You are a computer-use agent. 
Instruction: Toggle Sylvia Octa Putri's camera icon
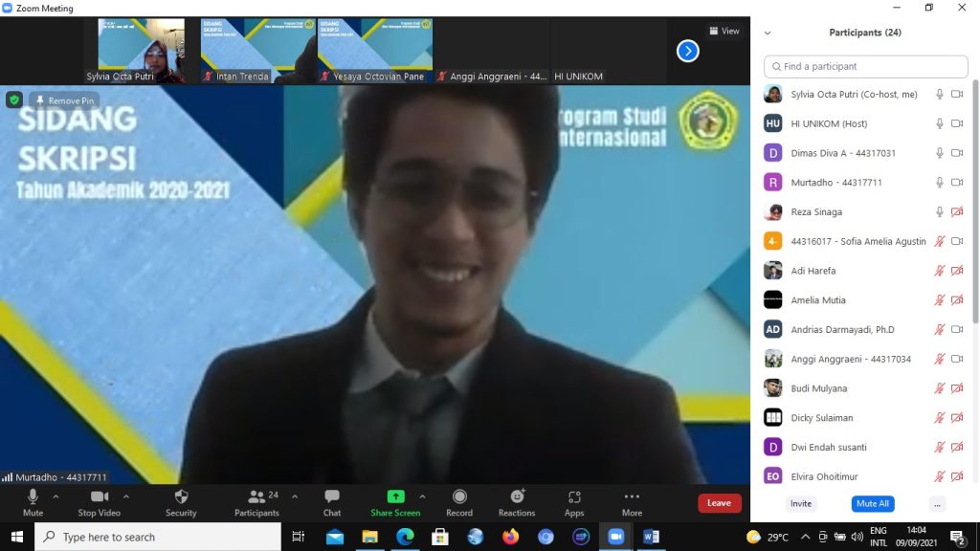tap(957, 95)
